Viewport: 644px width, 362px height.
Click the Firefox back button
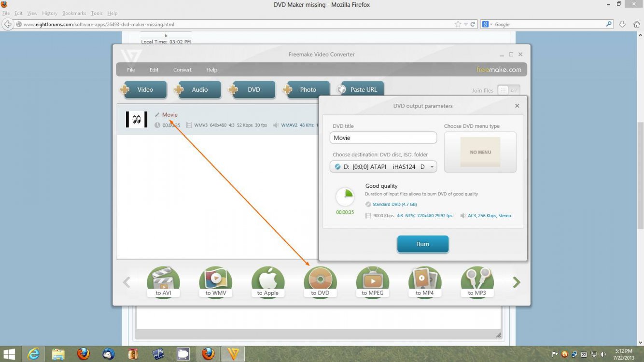(x=7, y=24)
